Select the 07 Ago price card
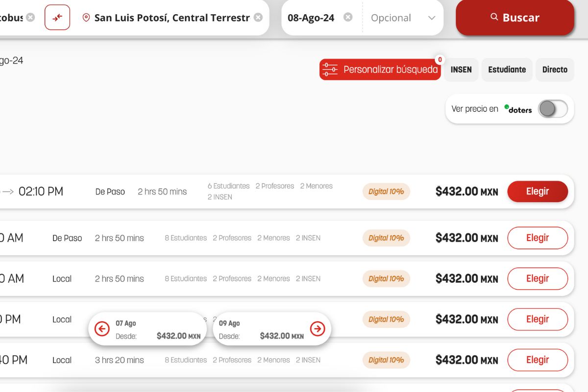 tap(147, 329)
